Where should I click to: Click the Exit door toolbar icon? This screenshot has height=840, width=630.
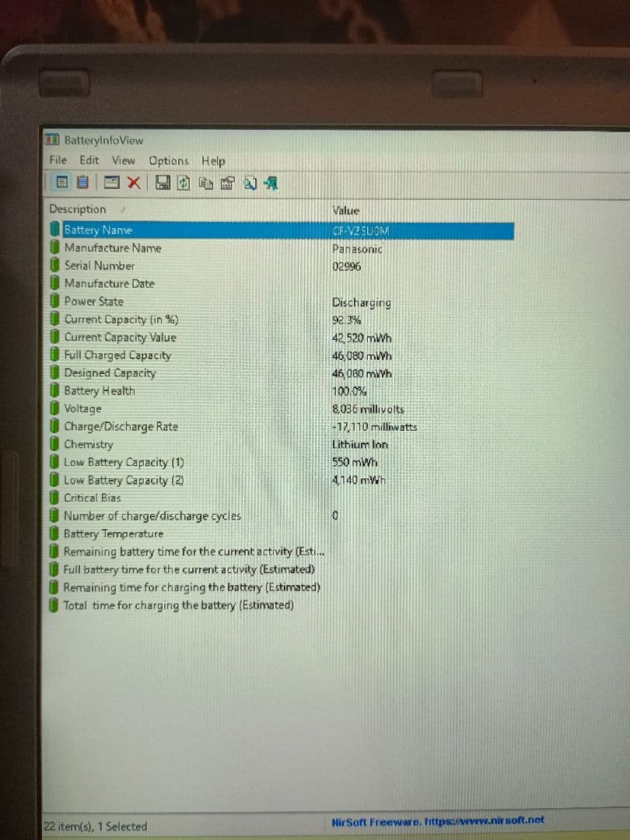tap(271, 184)
